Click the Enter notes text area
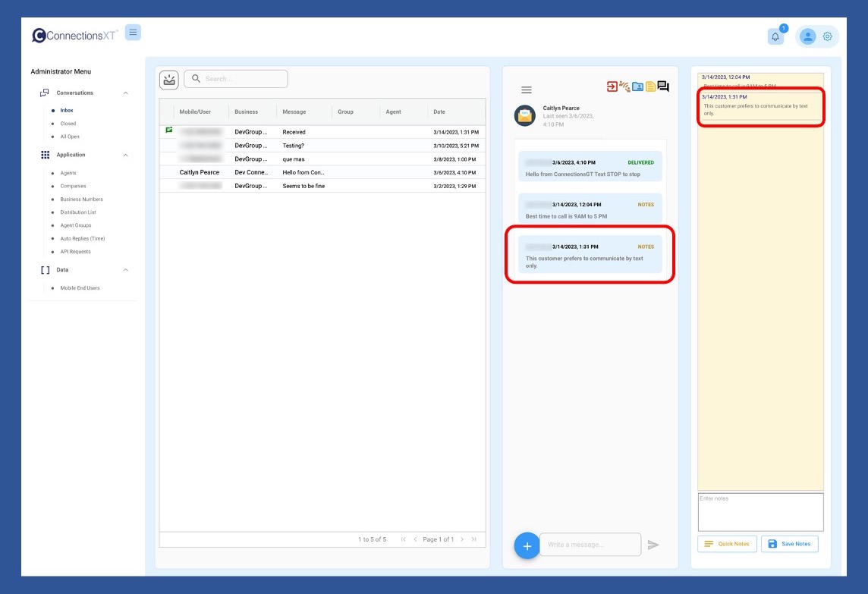The image size is (868, 594). [760, 512]
